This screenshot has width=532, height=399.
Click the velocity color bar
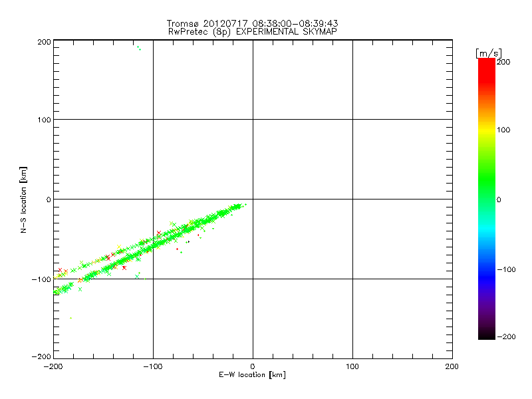(487, 199)
